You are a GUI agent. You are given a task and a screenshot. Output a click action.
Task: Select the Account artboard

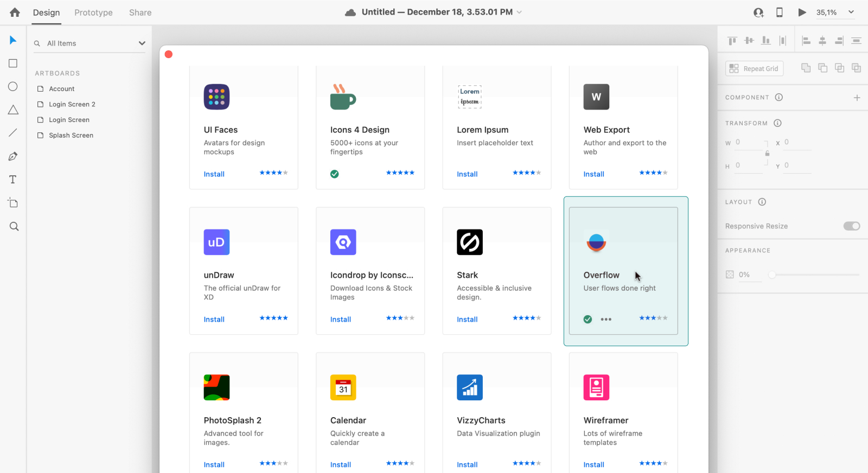point(61,89)
